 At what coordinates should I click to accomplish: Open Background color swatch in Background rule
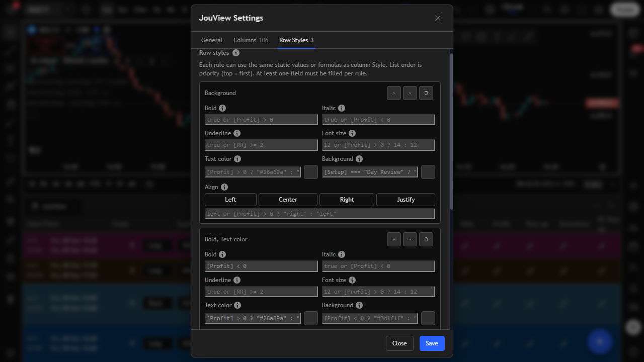[428, 172]
